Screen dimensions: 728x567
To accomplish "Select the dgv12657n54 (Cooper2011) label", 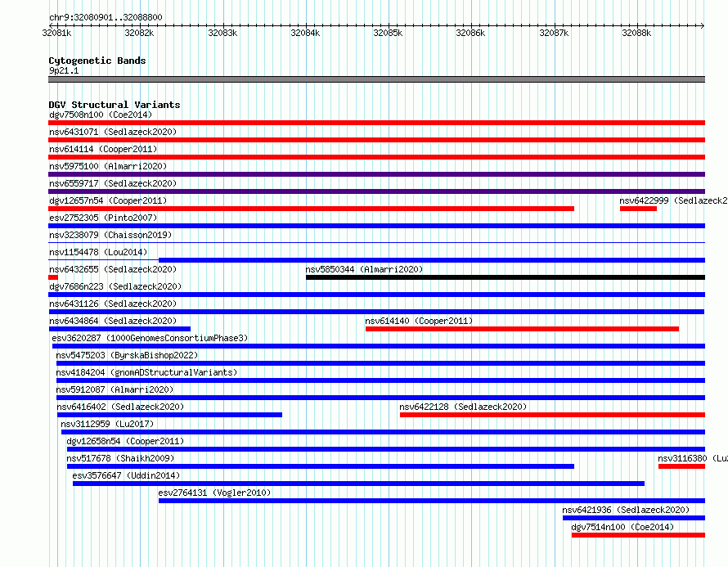I will point(108,200).
